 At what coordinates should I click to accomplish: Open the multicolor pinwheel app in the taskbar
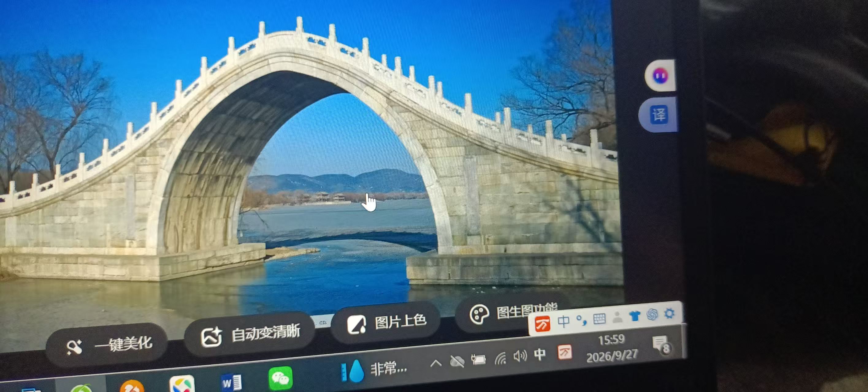tap(182, 384)
